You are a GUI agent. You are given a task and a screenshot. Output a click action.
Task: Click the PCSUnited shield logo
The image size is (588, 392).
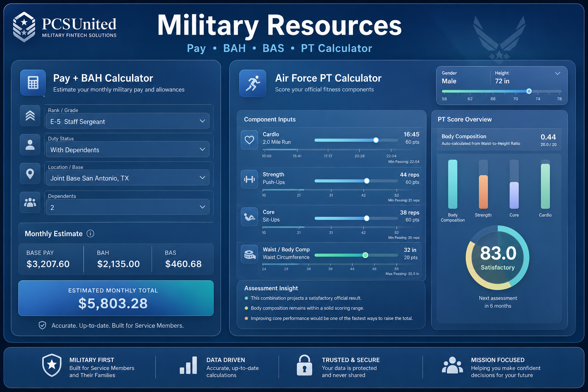(24, 27)
